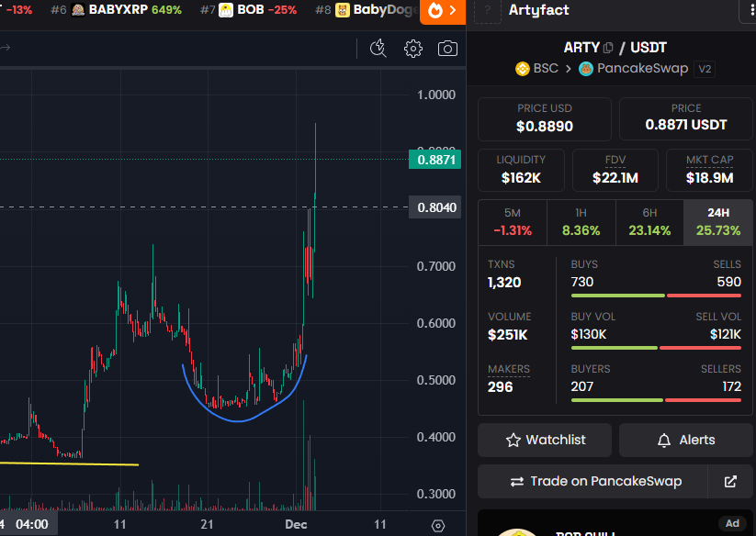Image resolution: width=756 pixels, height=536 pixels.
Task: Click the Ad badge on banner
Action: tap(732, 523)
